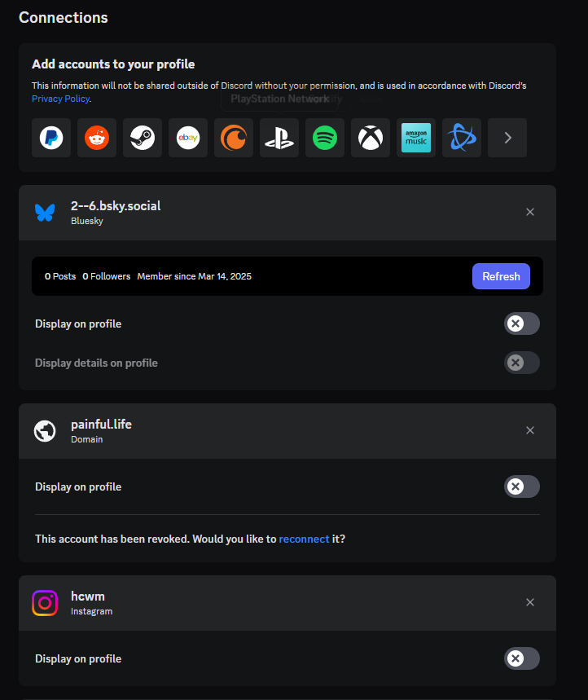Enable Display on profile for painful.life domain

pos(521,486)
